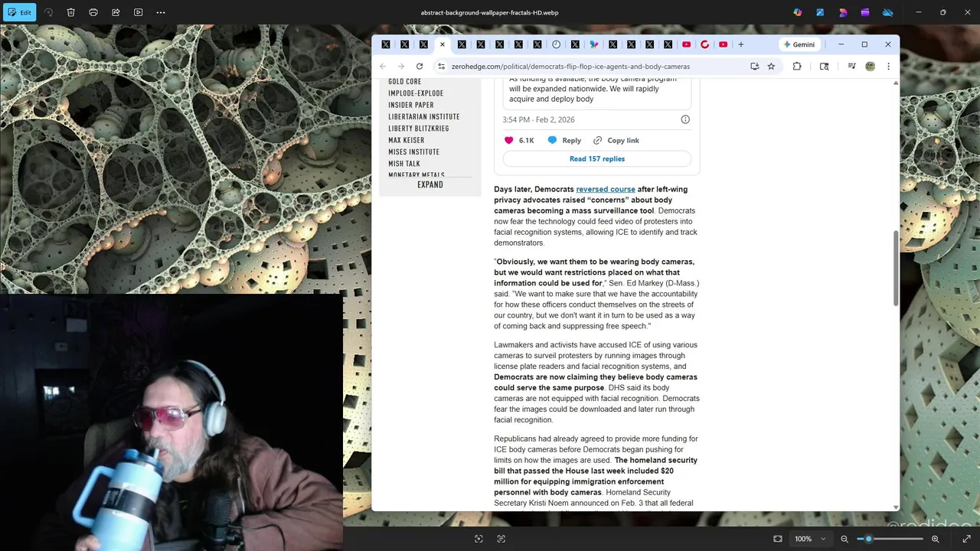Open the 'reversed course' hyperlink

tap(606, 189)
